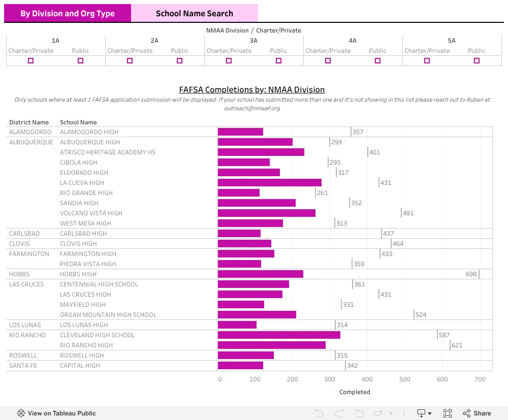Toggle the 4A Public checkbox

tap(377, 60)
